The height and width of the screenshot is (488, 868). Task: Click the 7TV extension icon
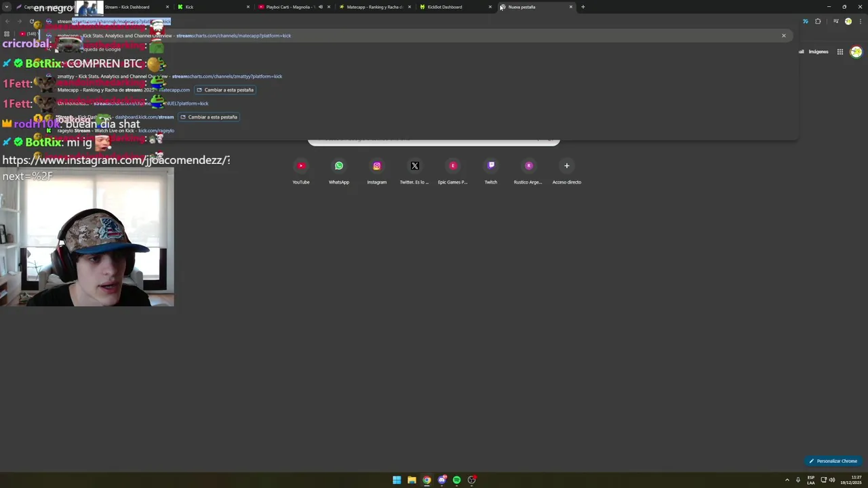click(x=805, y=21)
